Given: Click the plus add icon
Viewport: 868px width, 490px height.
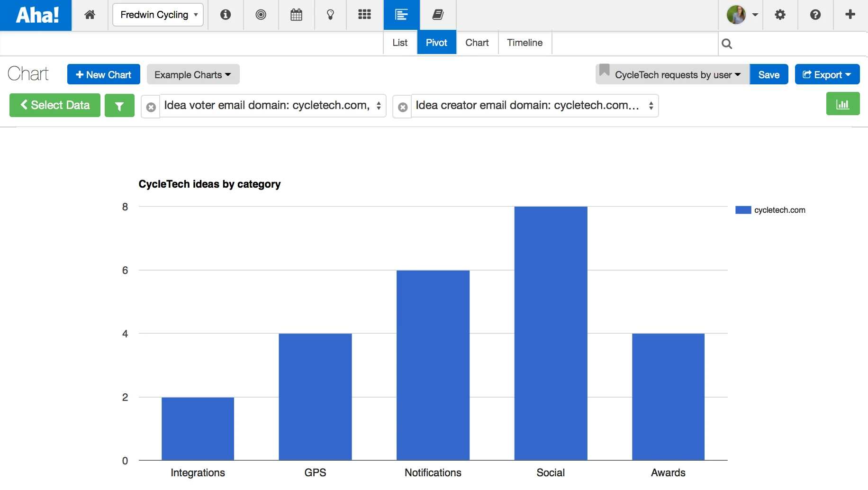Looking at the screenshot, I should point(850,15).
